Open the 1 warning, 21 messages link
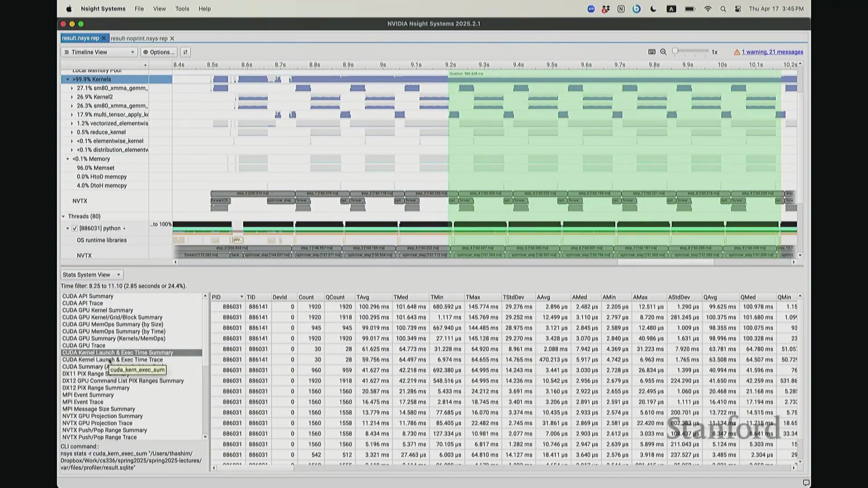The width and height of the screenshot is (868, 488). (x=772, y=52)
